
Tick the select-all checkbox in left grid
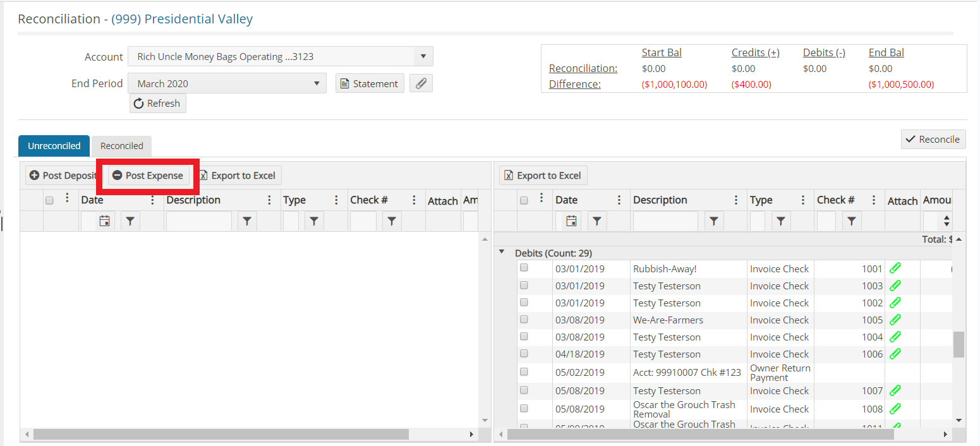[49, 200]
